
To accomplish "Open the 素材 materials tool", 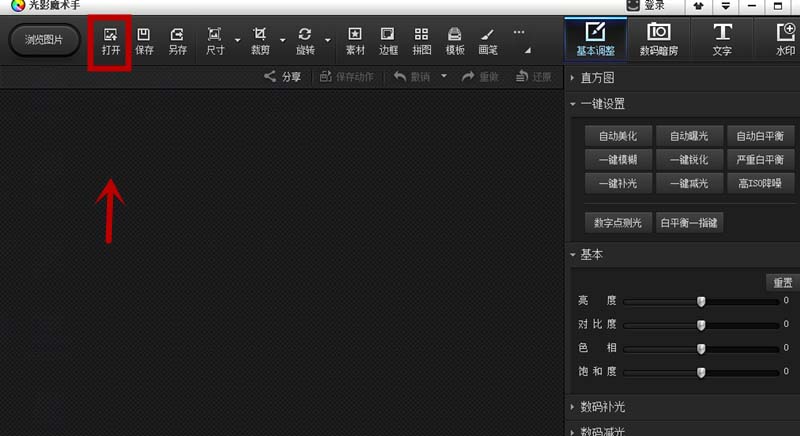I will [x=355, y=42].
